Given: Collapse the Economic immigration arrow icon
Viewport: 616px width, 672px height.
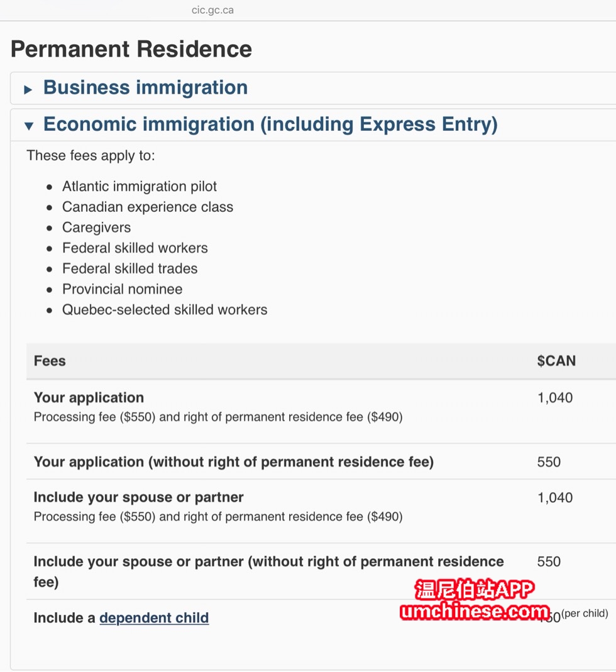Looking at the screenshot, I should [x=29, y=126].
